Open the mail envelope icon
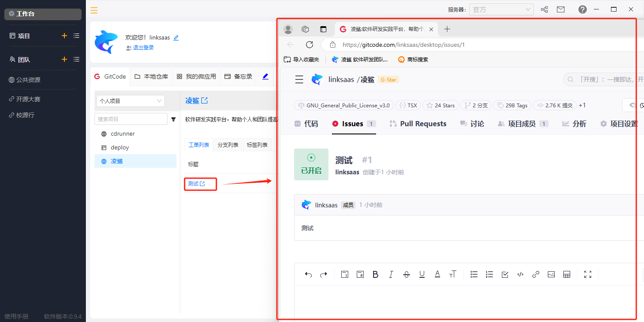 561,9
